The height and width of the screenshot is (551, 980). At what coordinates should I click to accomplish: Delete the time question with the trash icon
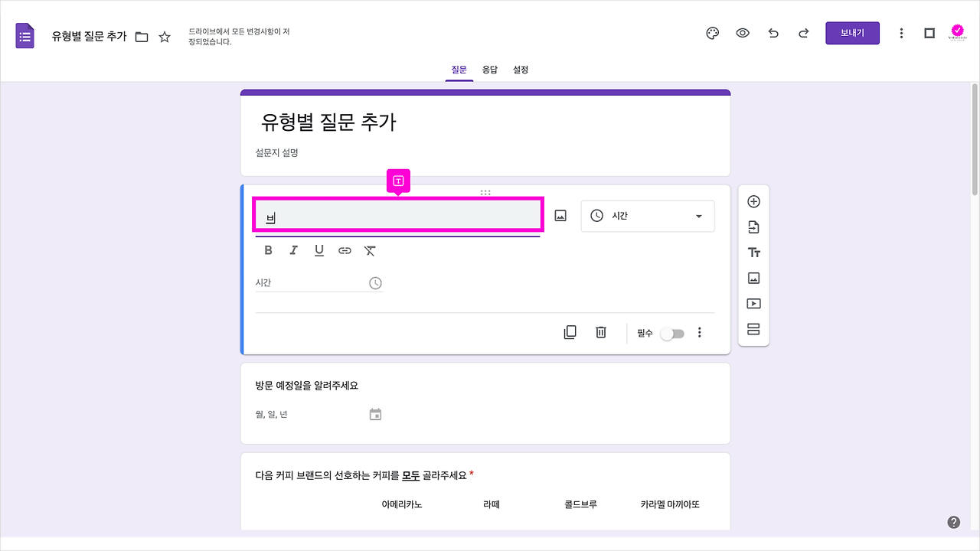click(x=600, y=332)
